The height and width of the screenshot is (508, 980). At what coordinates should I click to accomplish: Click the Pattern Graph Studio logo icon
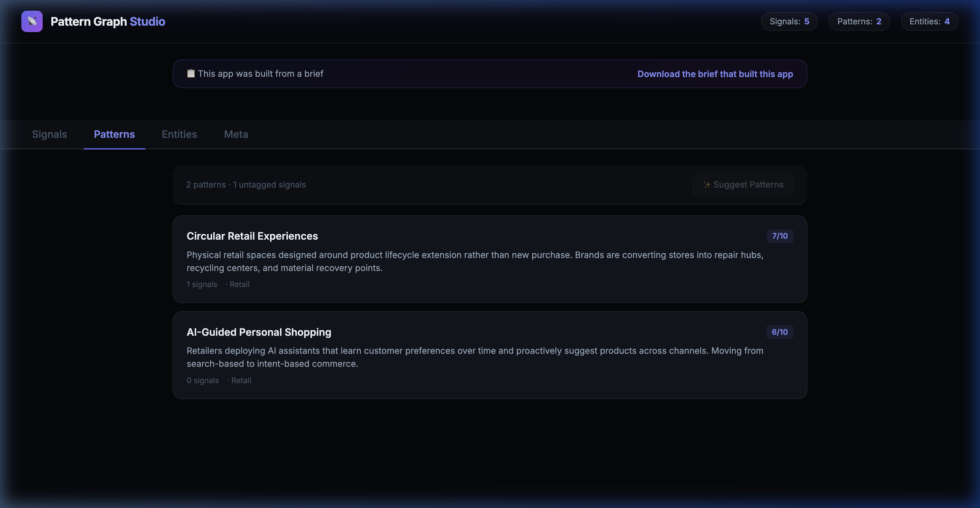32,21
